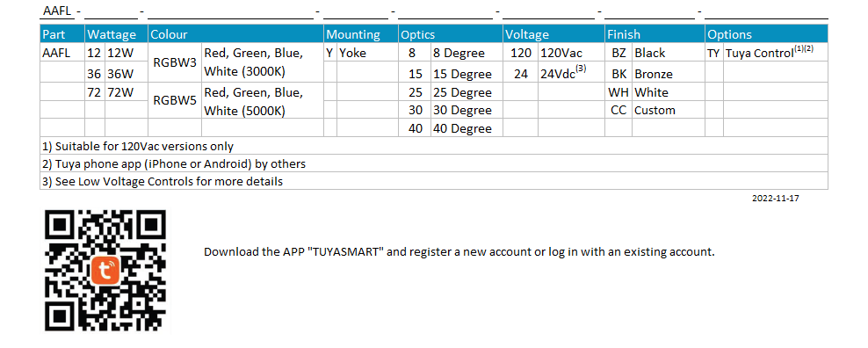868x348 pixels.
Task: Click the blank wattage field after AAFL
Action: click(111, 12)
